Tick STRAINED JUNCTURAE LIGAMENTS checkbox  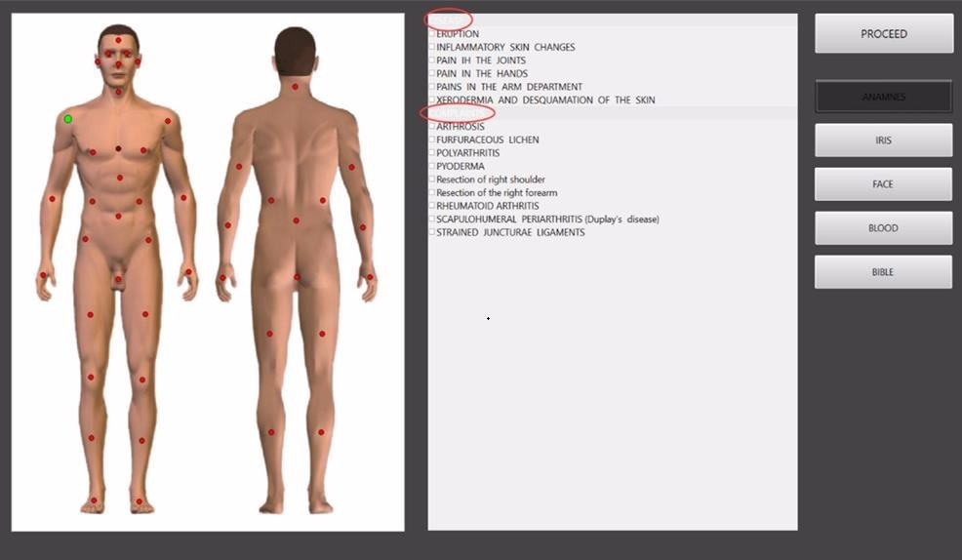[x=432, y=232]
